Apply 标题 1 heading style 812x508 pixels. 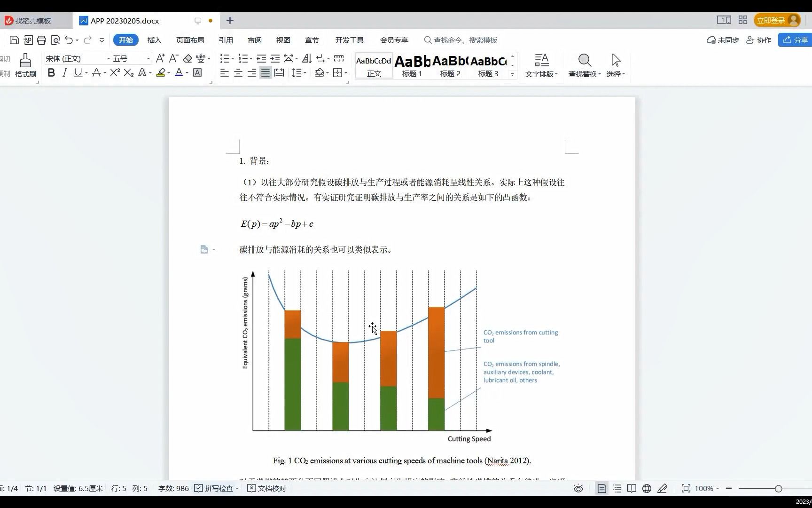point(412,65)
